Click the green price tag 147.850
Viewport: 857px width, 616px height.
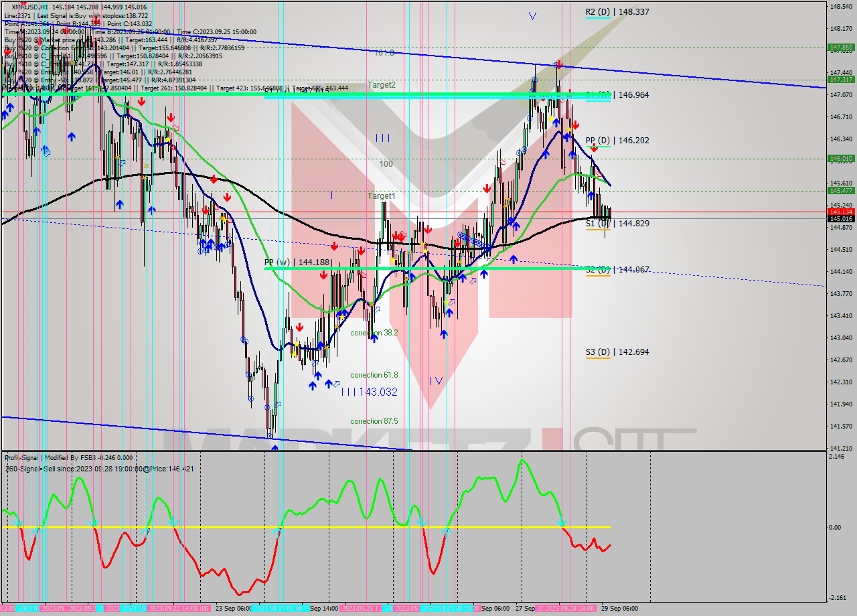point(841,48)
